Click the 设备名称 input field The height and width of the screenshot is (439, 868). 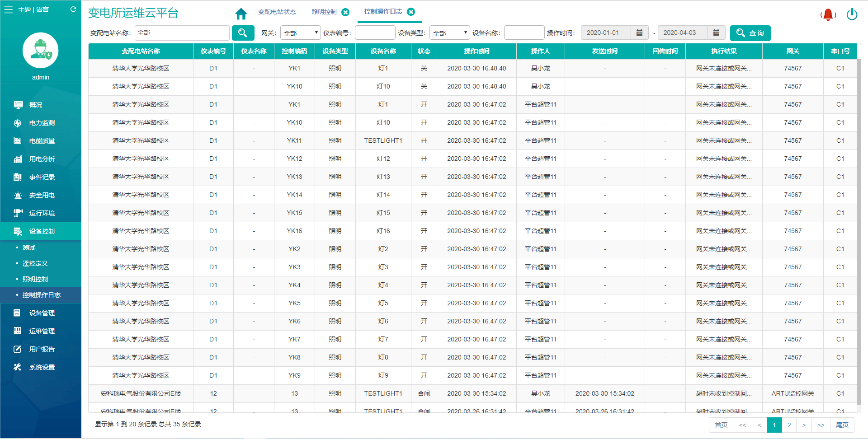click(524, 33)
